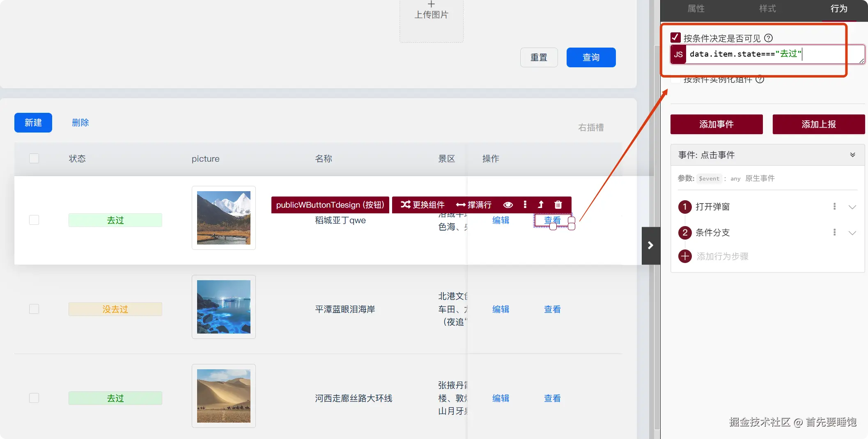Click the 没去过 status tag
The image size is (868, 439).
pyautogui.click(x=115, y=309)
